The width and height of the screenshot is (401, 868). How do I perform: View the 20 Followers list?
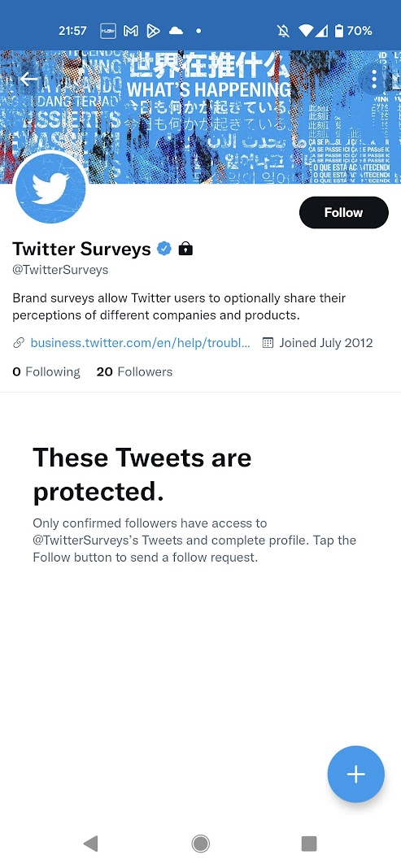134,372
